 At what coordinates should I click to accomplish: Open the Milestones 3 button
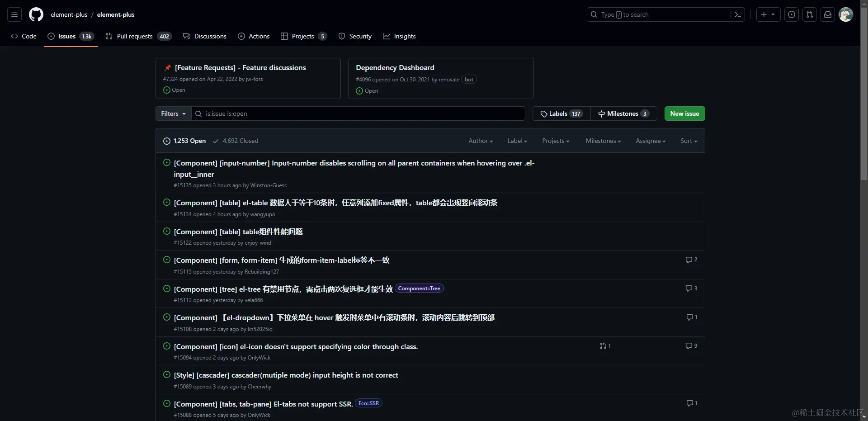tap(624, 114)
